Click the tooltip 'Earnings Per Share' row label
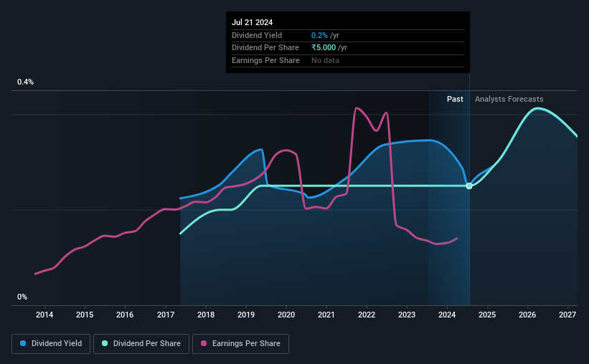This screenshot has width=589, height=364. tap(265, 60)
